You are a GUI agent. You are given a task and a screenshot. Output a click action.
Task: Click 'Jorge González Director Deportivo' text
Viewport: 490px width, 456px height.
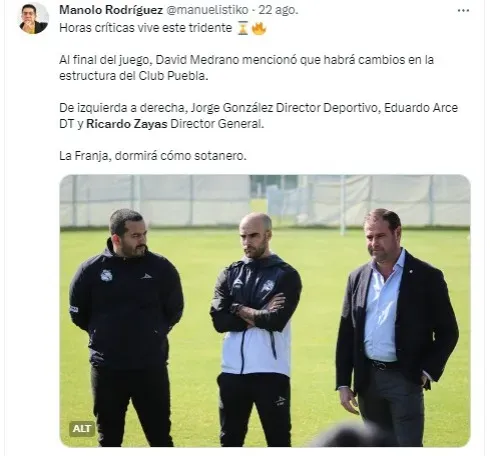pyautogui.click(x=285, y=108)
